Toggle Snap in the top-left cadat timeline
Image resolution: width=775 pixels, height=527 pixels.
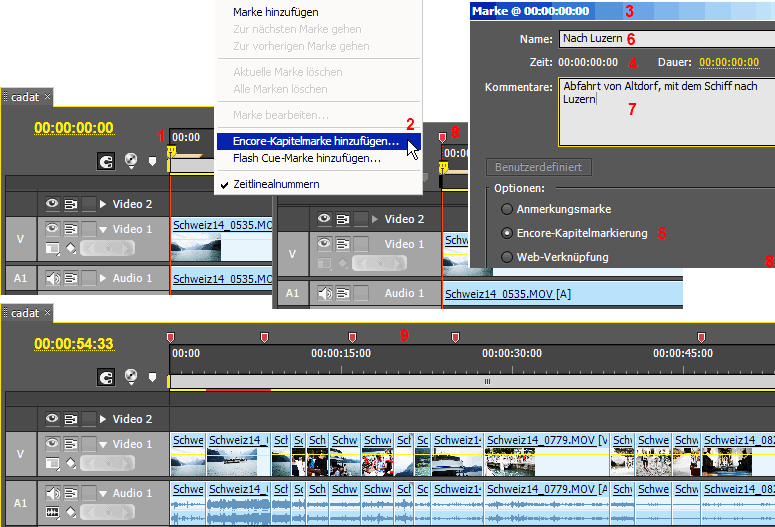coord(106,161)
